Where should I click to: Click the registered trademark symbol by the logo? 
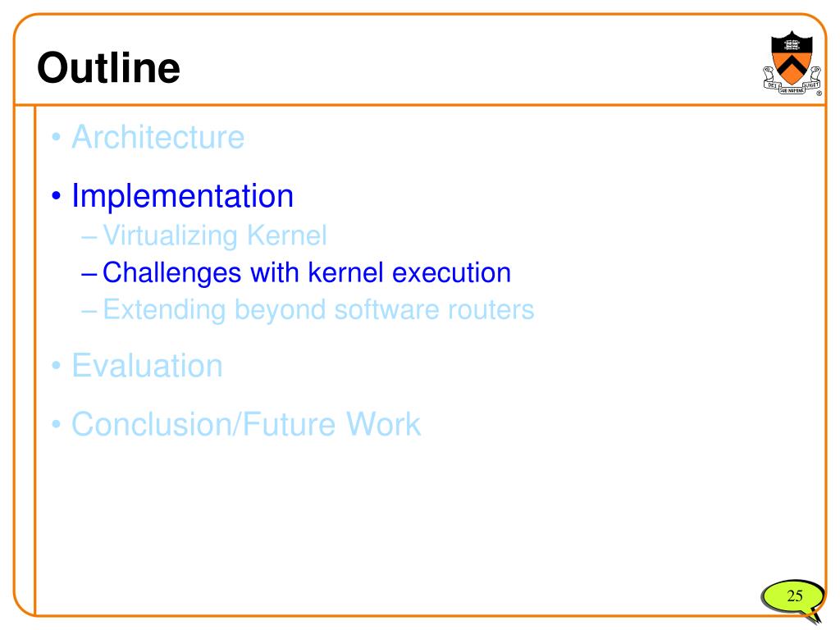(x=819, y=94)
